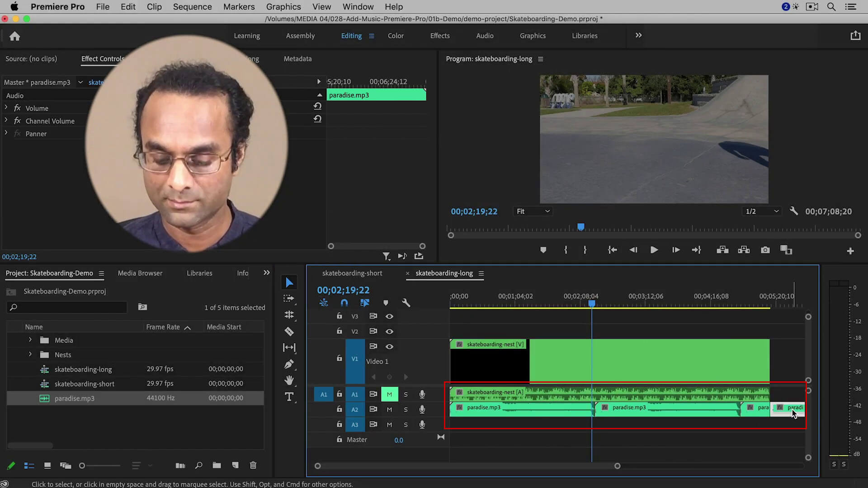Mute track A3
The width and height of the screenshot is (868, 488).
(x=389, y=424)
